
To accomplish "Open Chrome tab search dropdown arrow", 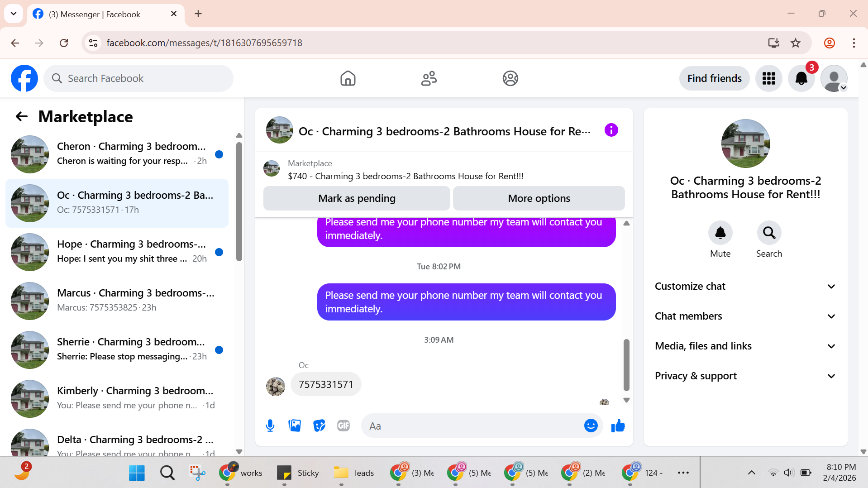I will 14,14.
